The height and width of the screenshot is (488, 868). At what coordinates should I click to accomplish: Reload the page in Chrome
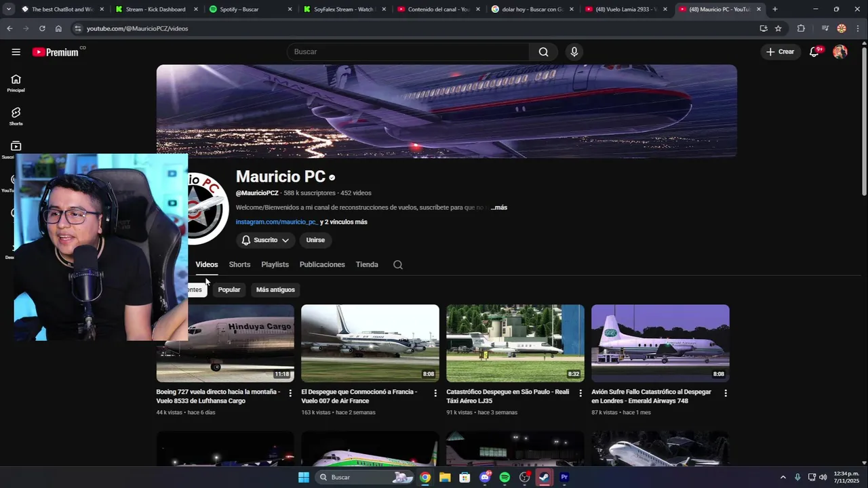(42, 28)
